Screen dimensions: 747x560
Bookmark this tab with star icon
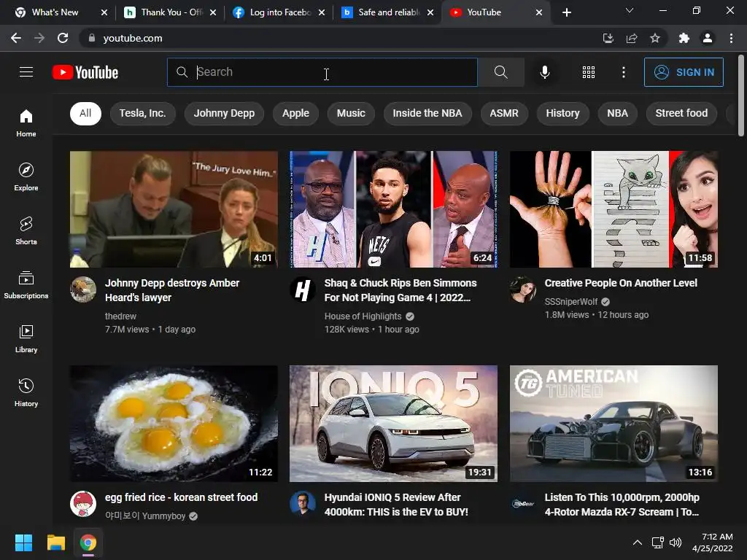click(x=655, y=38)
